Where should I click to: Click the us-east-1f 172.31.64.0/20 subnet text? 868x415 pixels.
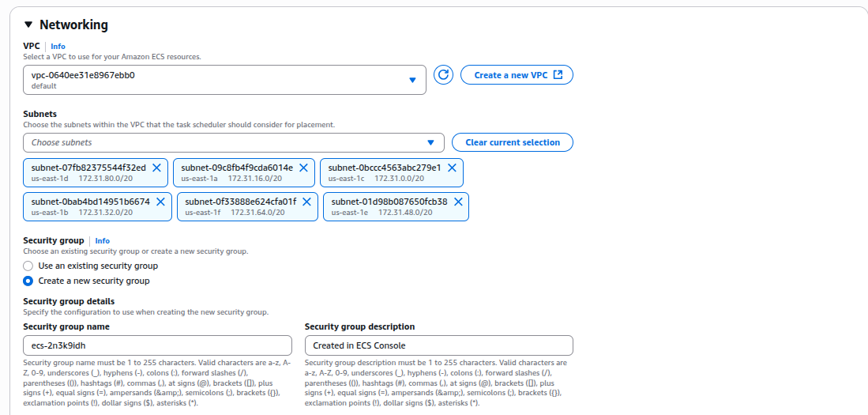pyautogui.click(x=235, y=212)
